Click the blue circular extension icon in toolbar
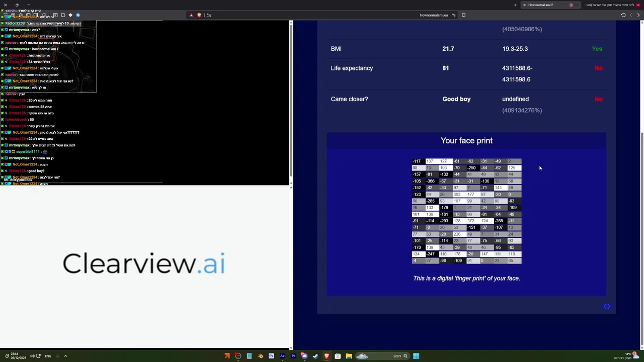Viewport: 644px width, 362px height. 78,15
